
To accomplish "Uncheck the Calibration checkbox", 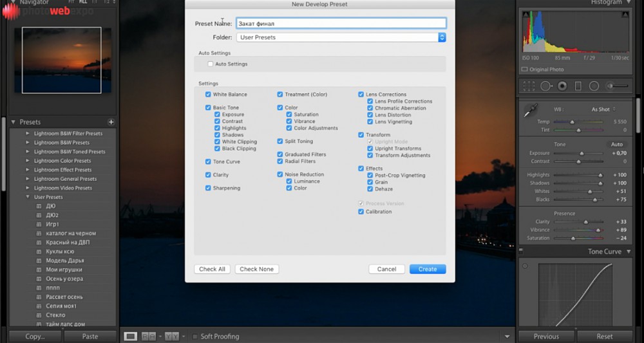I will point(361,212).
